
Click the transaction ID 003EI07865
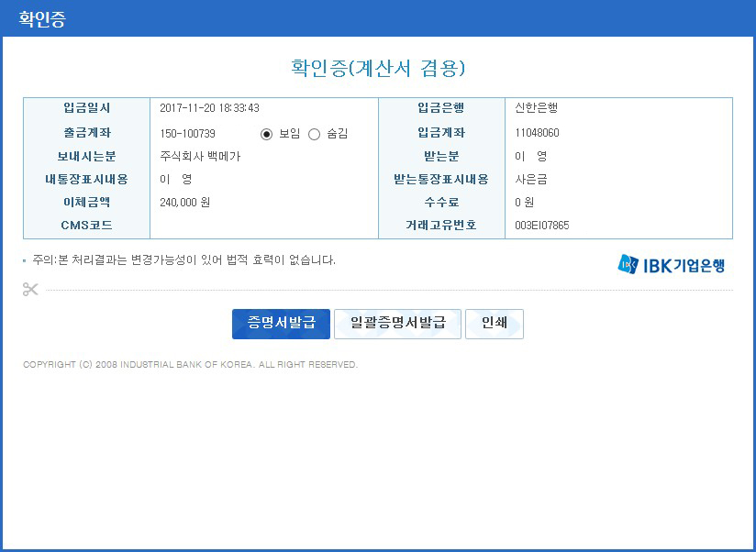click(x=541, y=225)
